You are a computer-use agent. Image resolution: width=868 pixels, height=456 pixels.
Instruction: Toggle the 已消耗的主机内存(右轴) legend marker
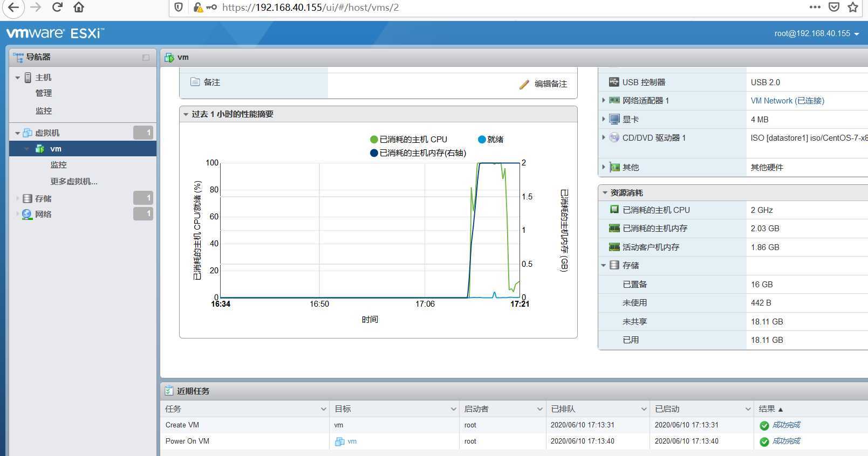coord(374,153)
